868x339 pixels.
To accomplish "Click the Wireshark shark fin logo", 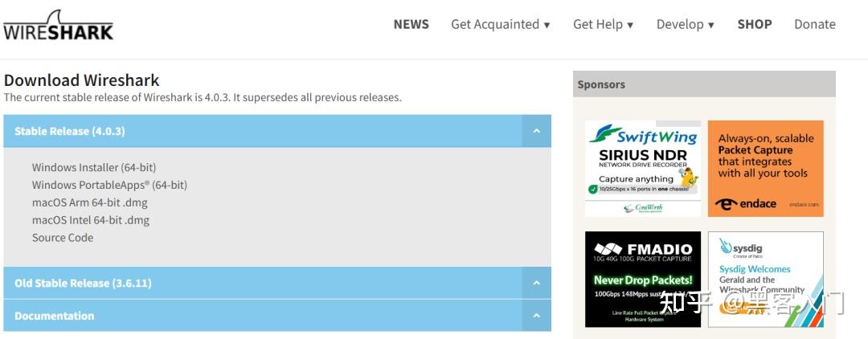I will [58, 25].
